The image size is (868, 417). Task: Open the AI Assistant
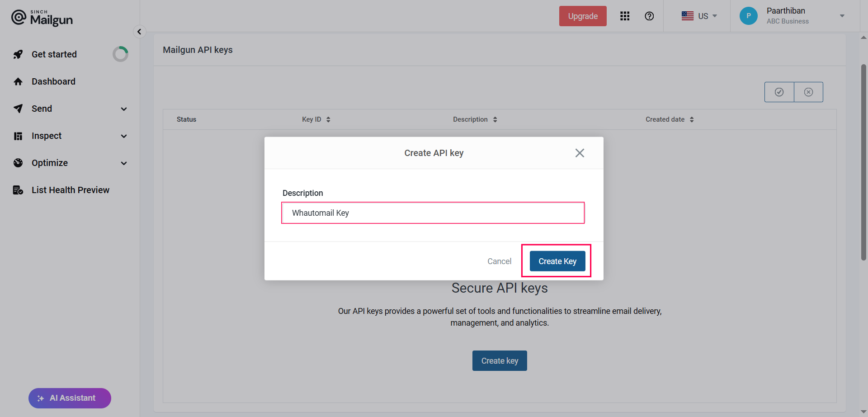pyautogui.click(x=70, y=398)
